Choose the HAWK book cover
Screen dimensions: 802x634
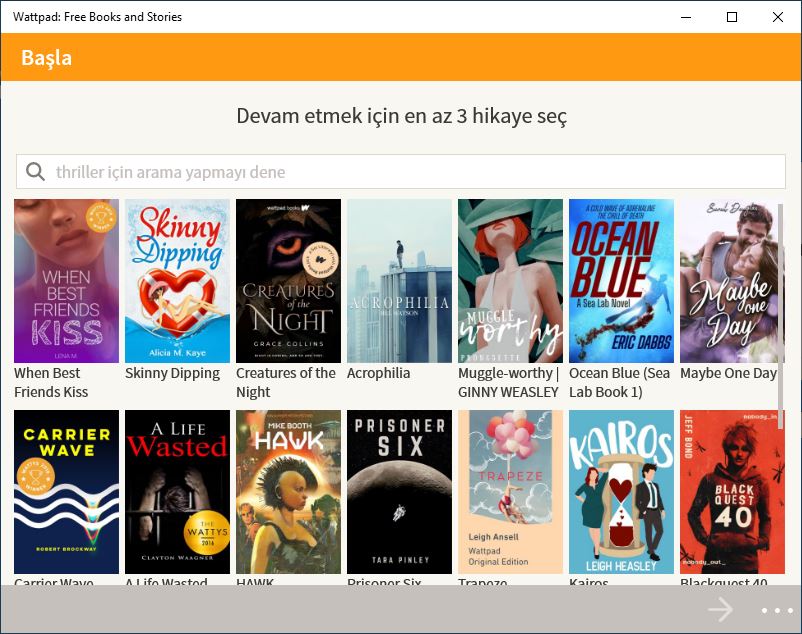click(x=288, y=492)
